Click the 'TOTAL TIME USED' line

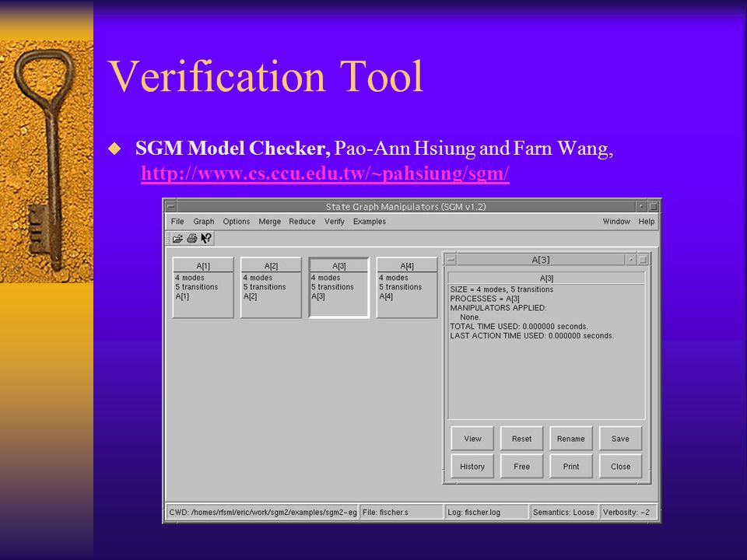click(519, 326)
